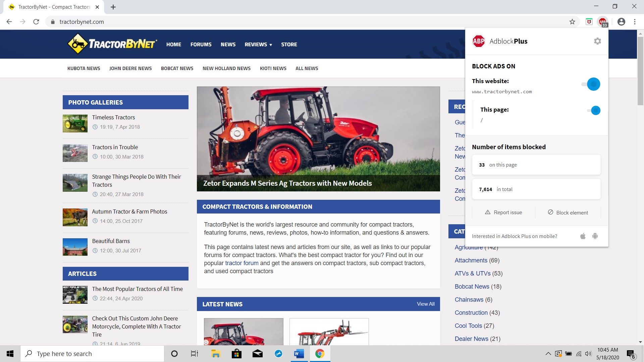This screenshot has width=644, height=362.
Task: Open Windows Start menu
Action: coord(10,354)
